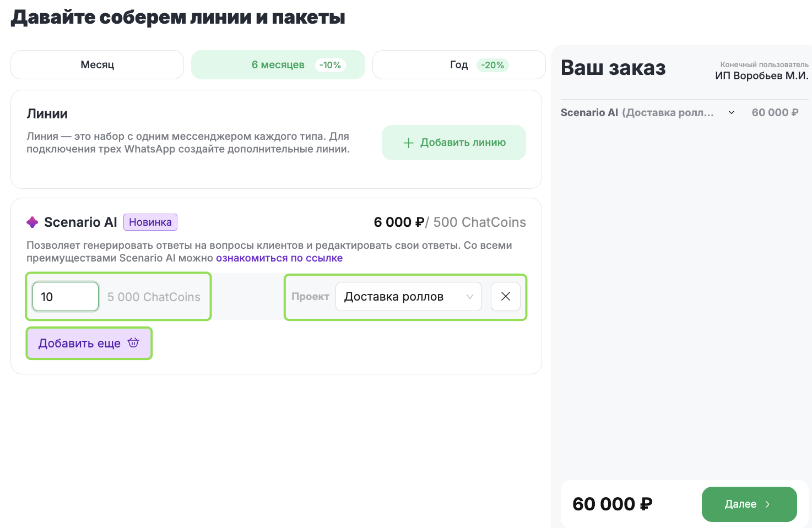Image resolution: width=812 pixels, height=528 pixels.
Task: Click the 5 000 ChatCoins label
Action: coord(154,297)
